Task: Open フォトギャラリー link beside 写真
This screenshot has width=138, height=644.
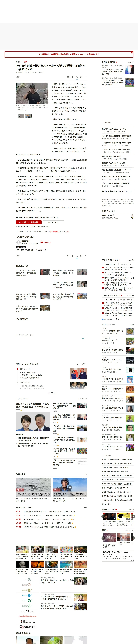Action: [129, 530]
